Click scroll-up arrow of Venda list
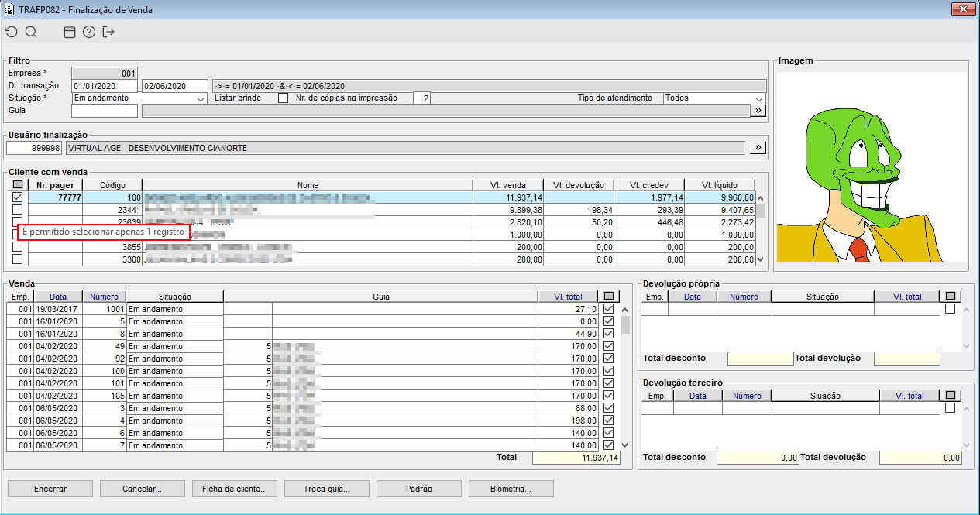 click(624, 309)
